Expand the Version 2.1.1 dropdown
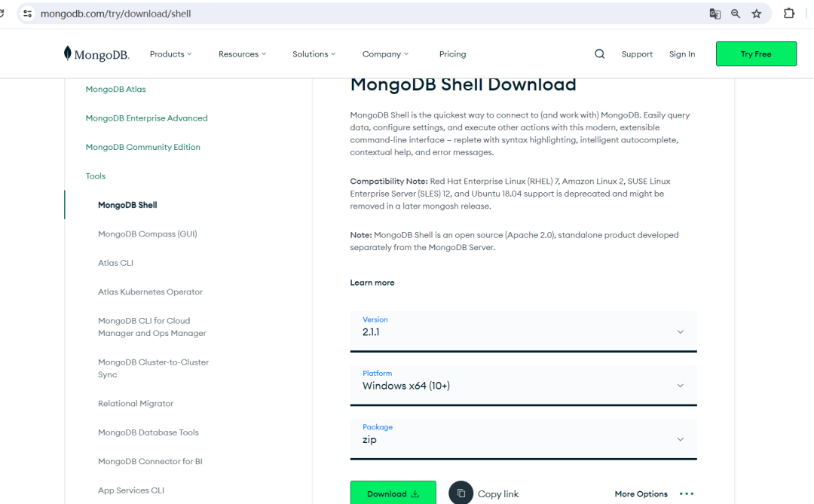This screenshot has height=504, width=814. pyautogui.click(x=523, y=331)
